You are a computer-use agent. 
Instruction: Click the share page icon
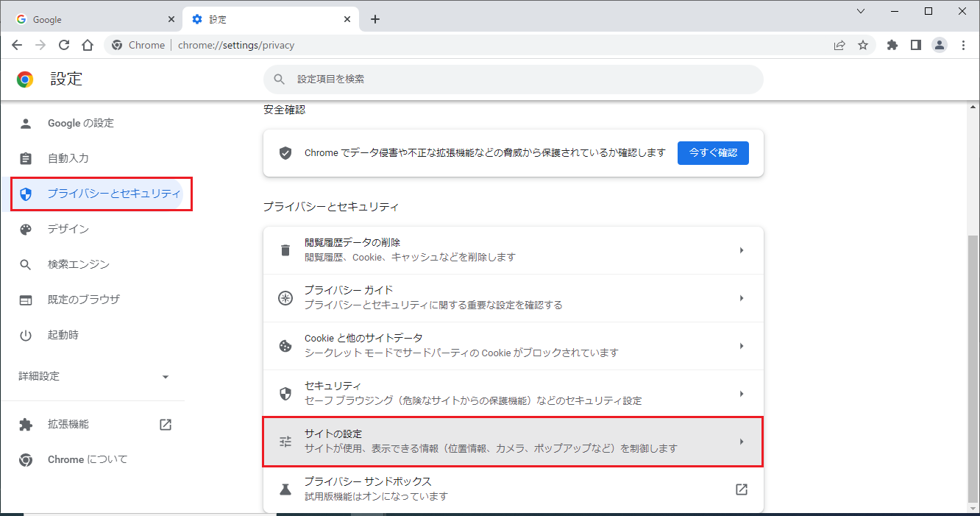pos(839,45)
